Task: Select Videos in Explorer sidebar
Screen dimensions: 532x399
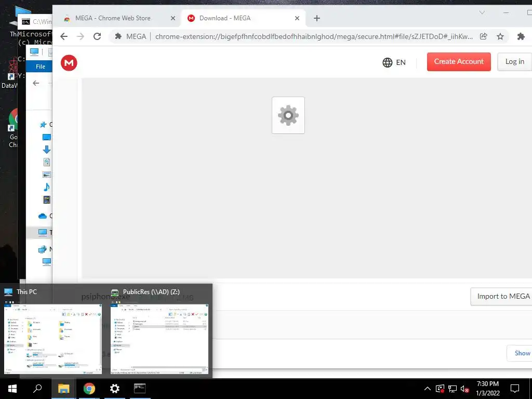Action: pyautogui.click(x=46, y=200)
